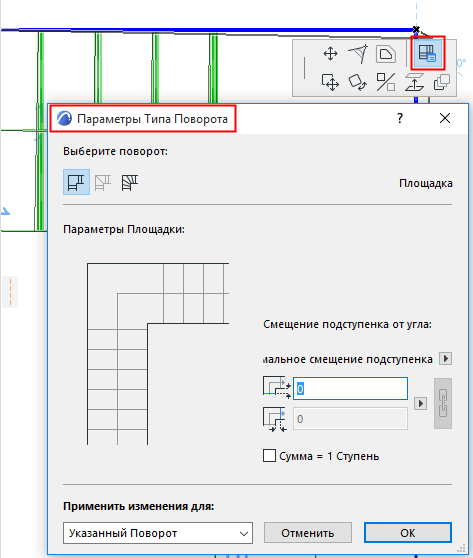Click the landing parameters preview diagram
Screen dimensions: 473x558
coord(158,354)
